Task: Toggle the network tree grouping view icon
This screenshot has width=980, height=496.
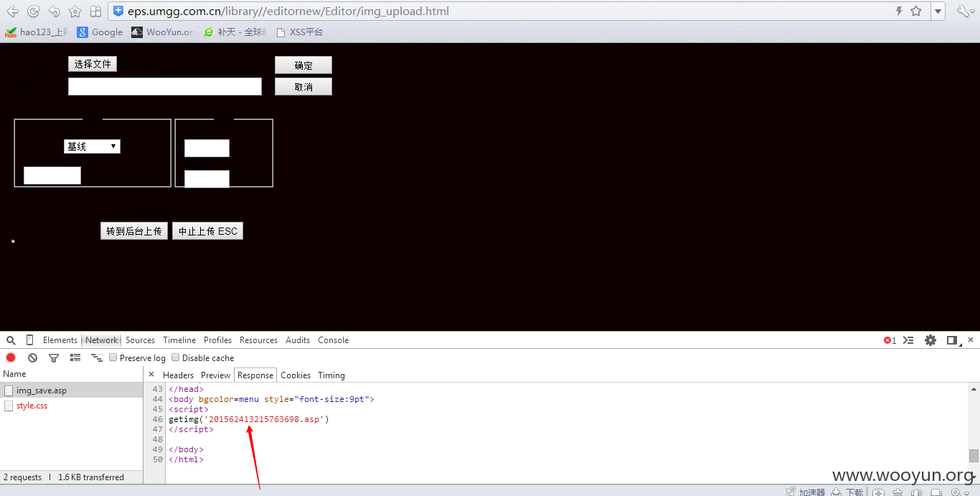Action: 97,357
